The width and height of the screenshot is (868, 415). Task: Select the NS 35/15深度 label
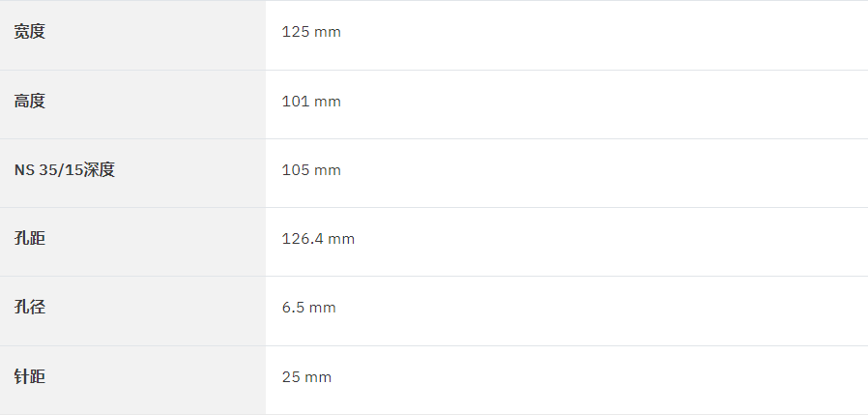click(64, 169)
